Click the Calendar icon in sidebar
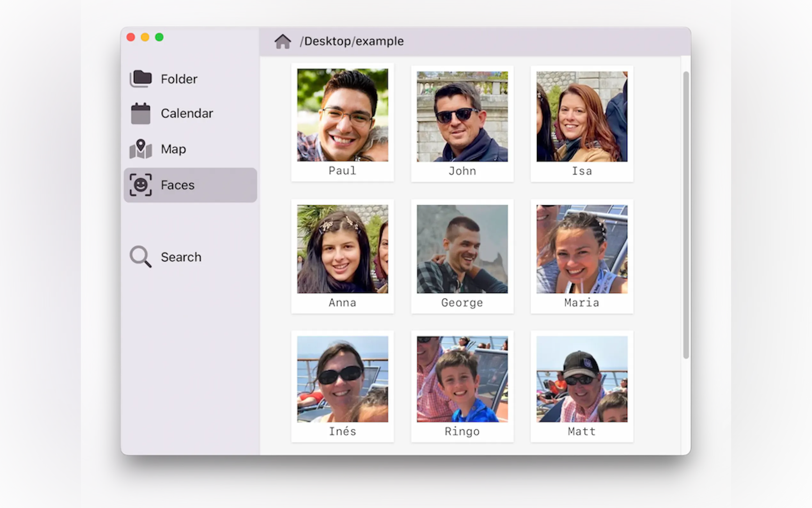The width and height of the screenshot is (812, 508). click(141, 113)
